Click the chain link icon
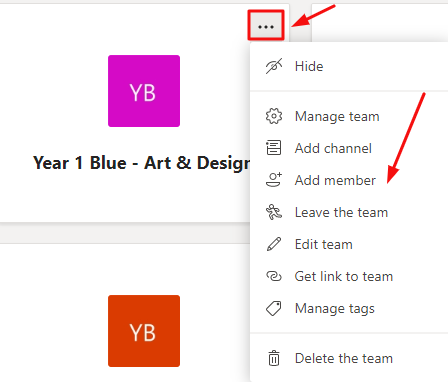 274,276
